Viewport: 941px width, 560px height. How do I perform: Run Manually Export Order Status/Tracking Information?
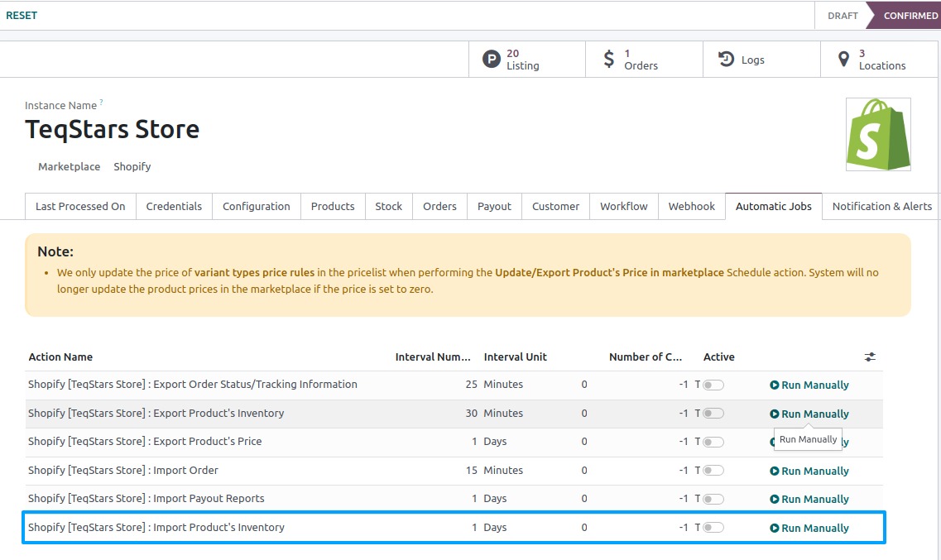click(x=809, y=385)
